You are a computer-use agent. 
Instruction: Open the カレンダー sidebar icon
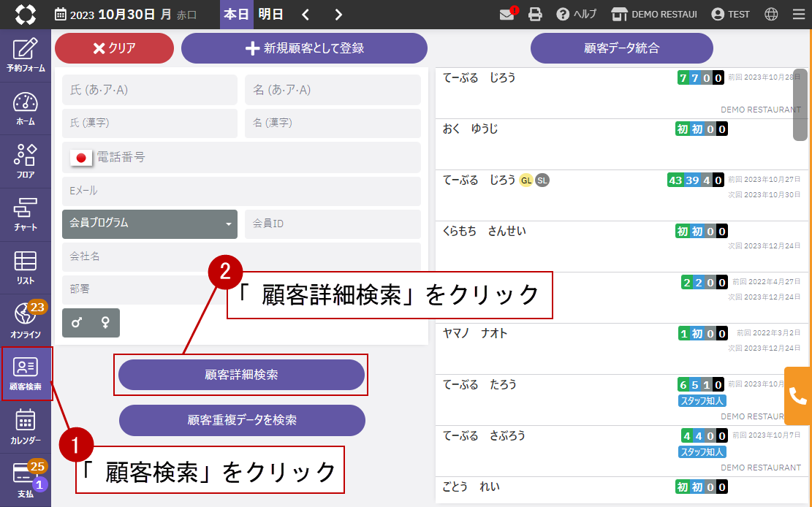pos(26,427)
